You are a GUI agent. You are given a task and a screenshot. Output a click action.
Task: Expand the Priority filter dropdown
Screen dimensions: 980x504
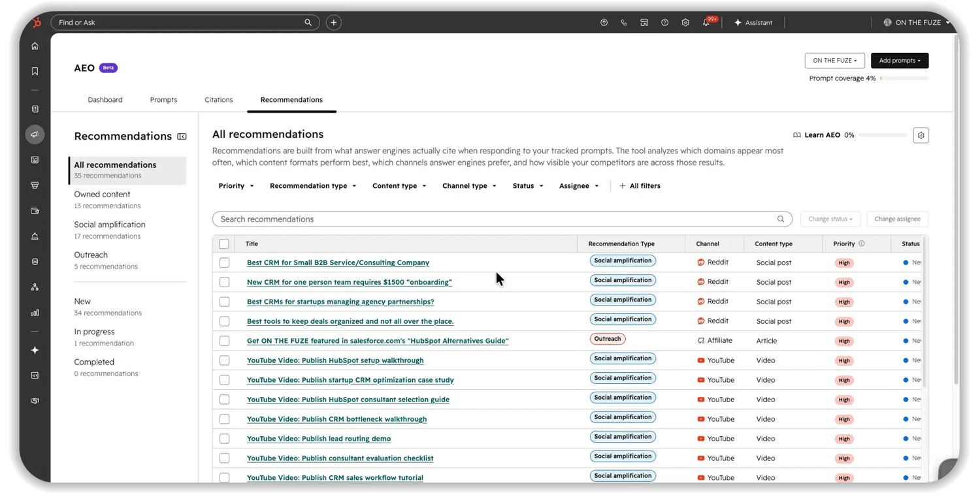point(236,186)
